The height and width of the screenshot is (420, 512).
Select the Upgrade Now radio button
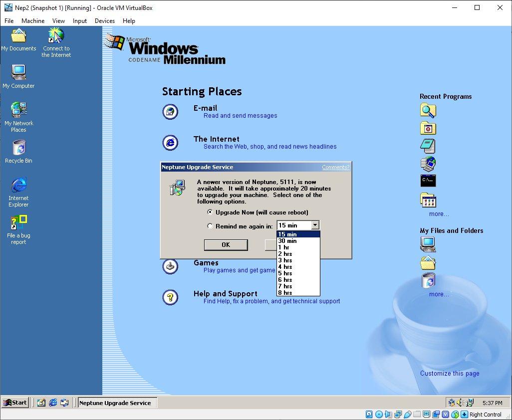[x=210, y=212]
